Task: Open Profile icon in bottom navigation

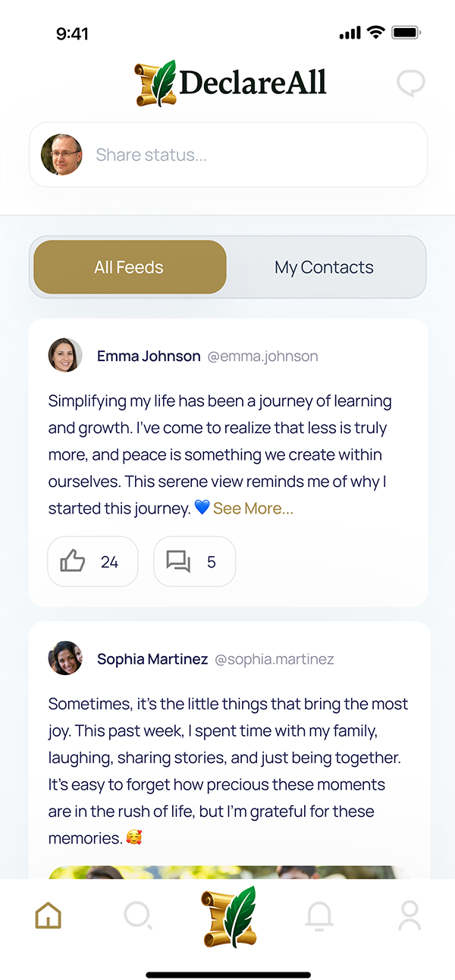Action: point(409,916)
